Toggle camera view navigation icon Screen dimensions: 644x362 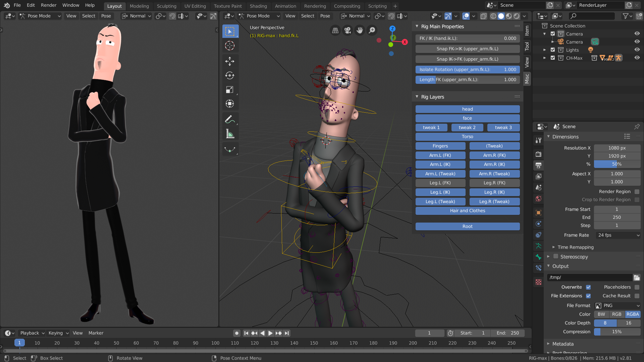coord(347,31)
